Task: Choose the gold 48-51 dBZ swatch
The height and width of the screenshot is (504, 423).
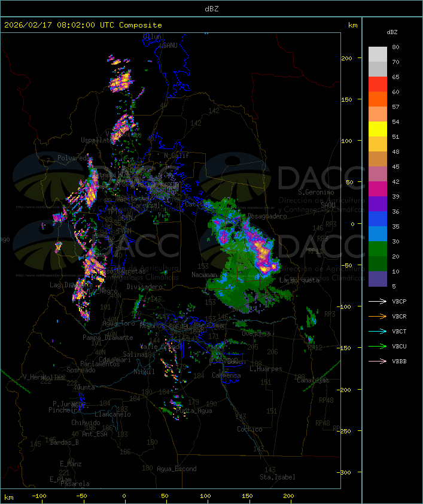Action: [378, 144]
